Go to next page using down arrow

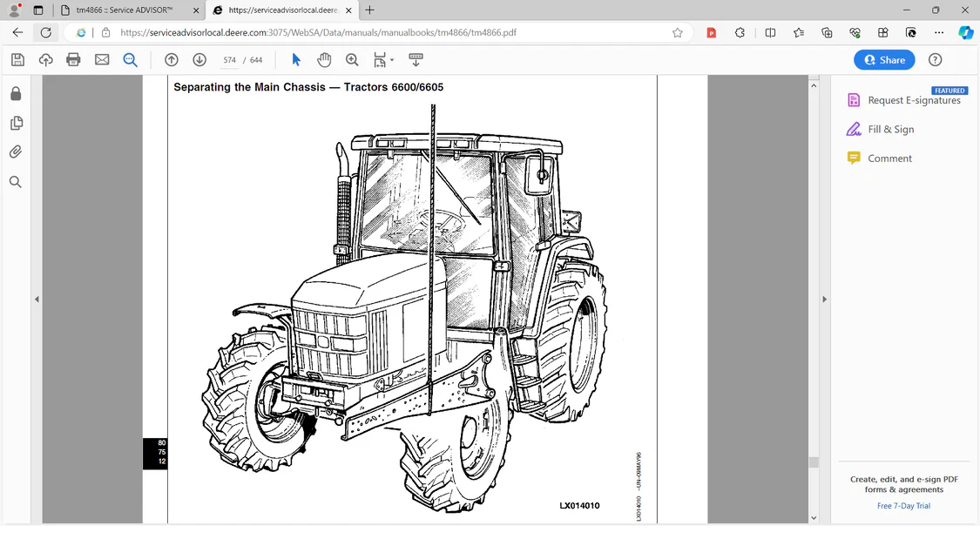[199, 60]
